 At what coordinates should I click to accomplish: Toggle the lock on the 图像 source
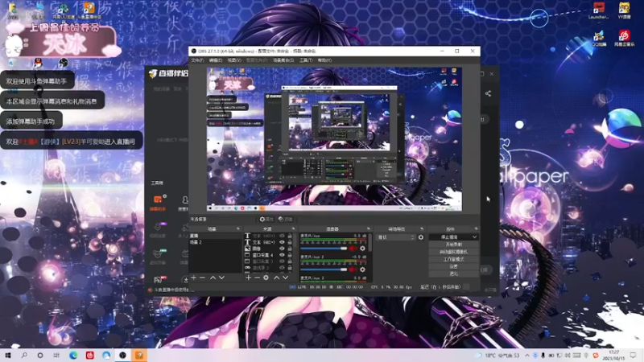[x=290, y=249]
